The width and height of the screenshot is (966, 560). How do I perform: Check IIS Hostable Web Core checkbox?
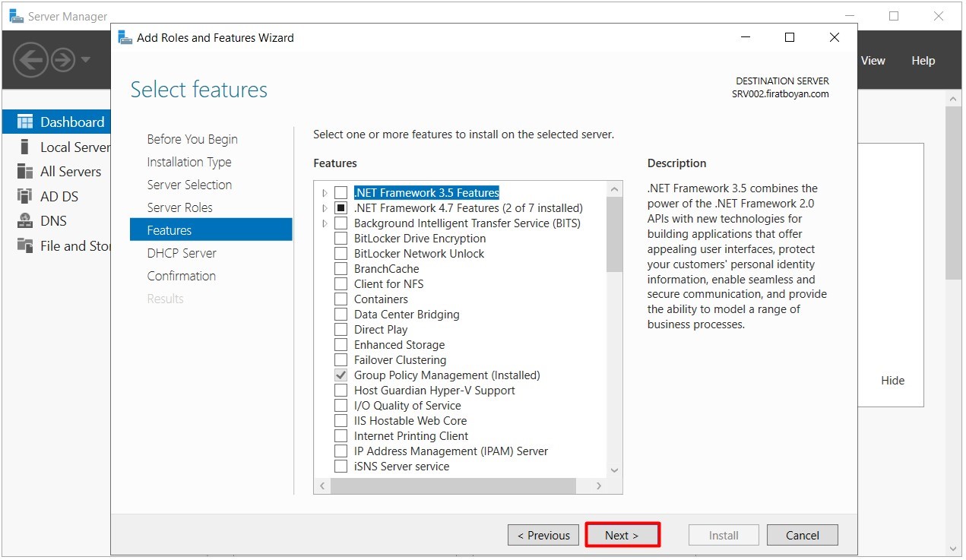coord(340,421)
